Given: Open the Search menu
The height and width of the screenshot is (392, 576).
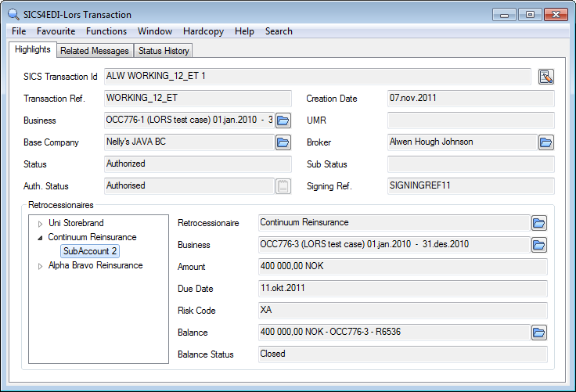Looking at the screenshot, I should [279, 31].
